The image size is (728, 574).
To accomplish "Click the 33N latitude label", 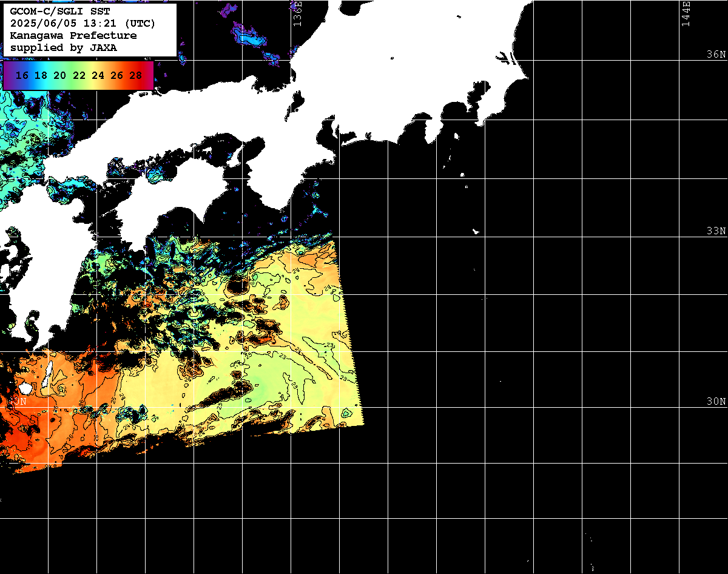I will click(716, 231).
